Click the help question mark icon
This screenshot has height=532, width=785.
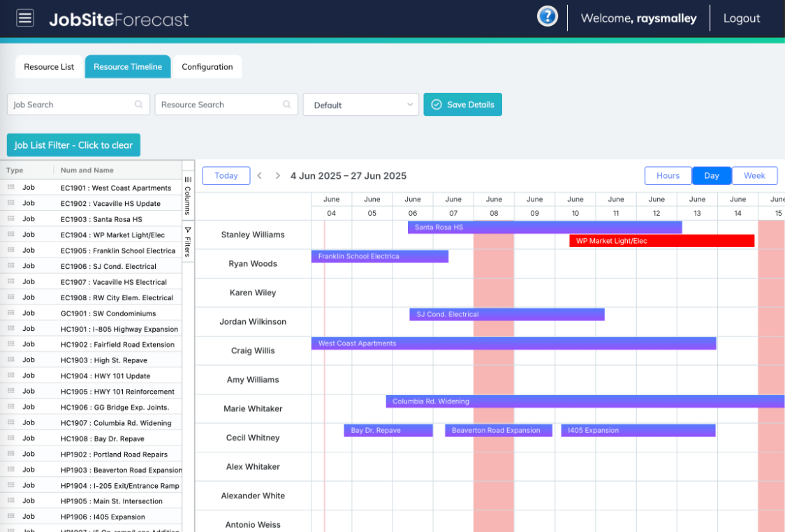[x=548, y=15]
